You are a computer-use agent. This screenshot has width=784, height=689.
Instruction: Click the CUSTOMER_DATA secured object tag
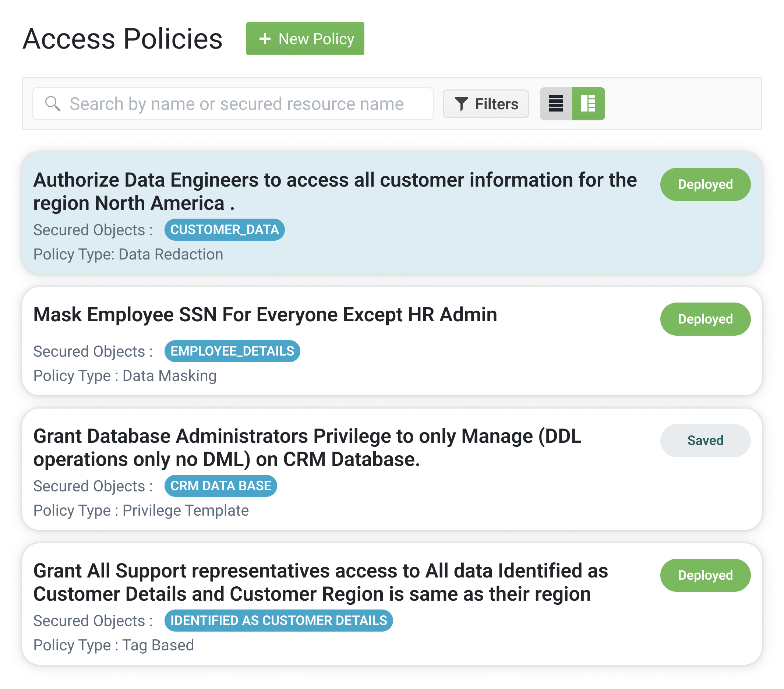pyautogui.click(x=225, y=230)
